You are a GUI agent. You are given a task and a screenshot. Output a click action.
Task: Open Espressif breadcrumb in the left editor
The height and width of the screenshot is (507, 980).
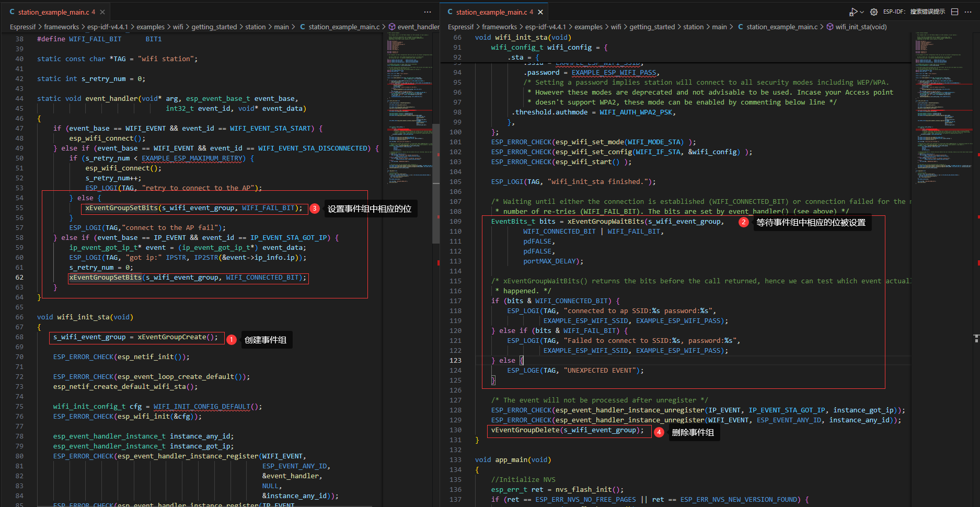pos(23,27)
